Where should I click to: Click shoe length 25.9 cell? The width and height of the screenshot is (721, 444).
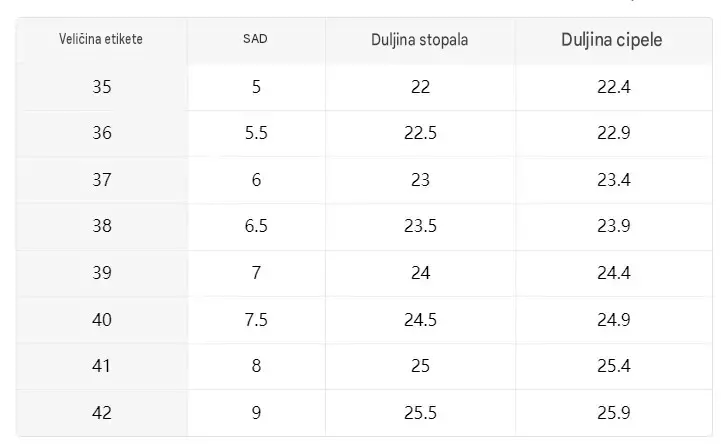click(x=614, y=413)
